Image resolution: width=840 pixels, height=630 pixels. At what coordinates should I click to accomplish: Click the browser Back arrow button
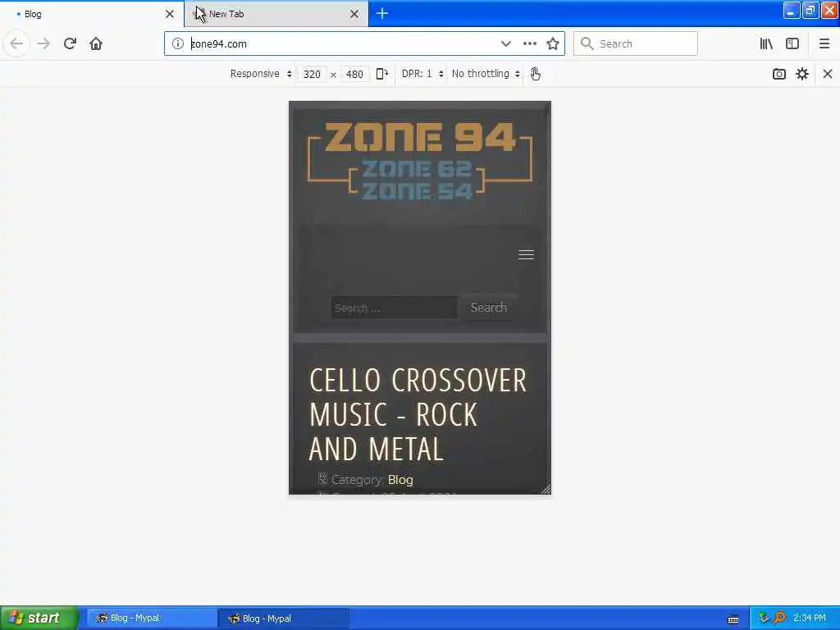16,43
